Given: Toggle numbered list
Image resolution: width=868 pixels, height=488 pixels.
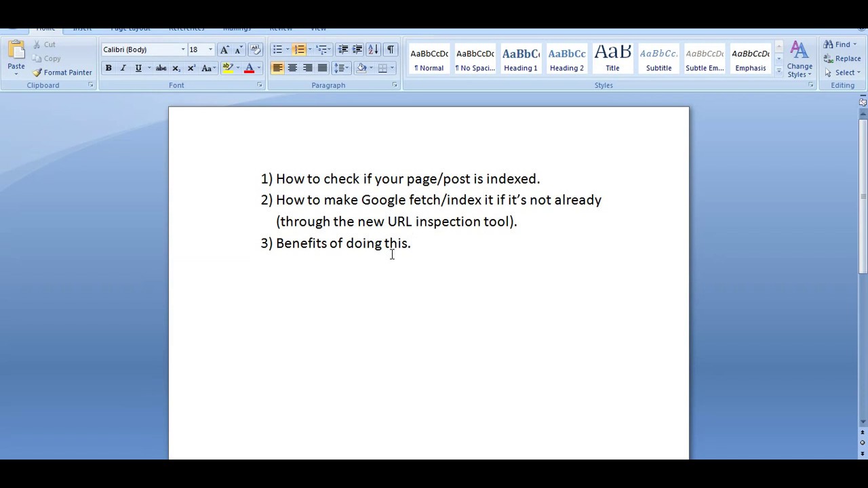Looking at the screenshot, I should [x=299, y=49].
